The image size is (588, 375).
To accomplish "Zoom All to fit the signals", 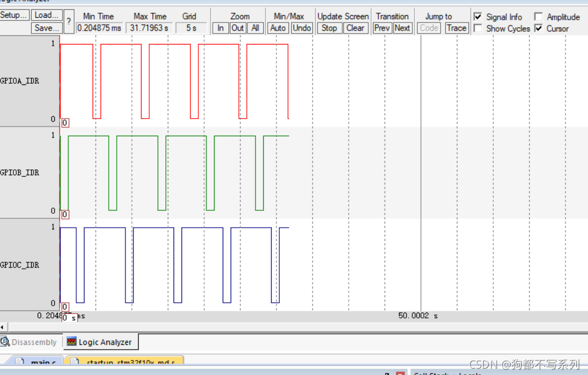I will pos(256,28).
